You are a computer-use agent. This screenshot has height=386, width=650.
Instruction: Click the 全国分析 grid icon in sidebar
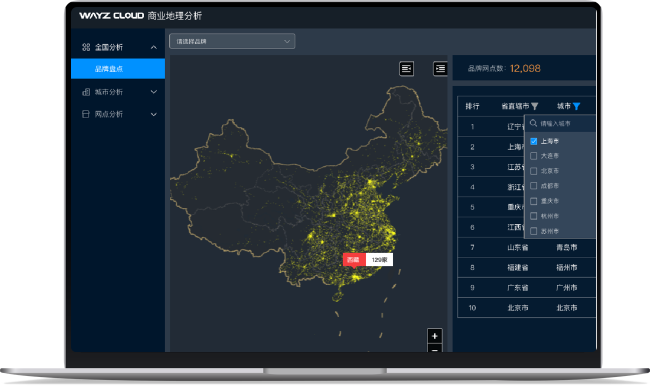86,47
